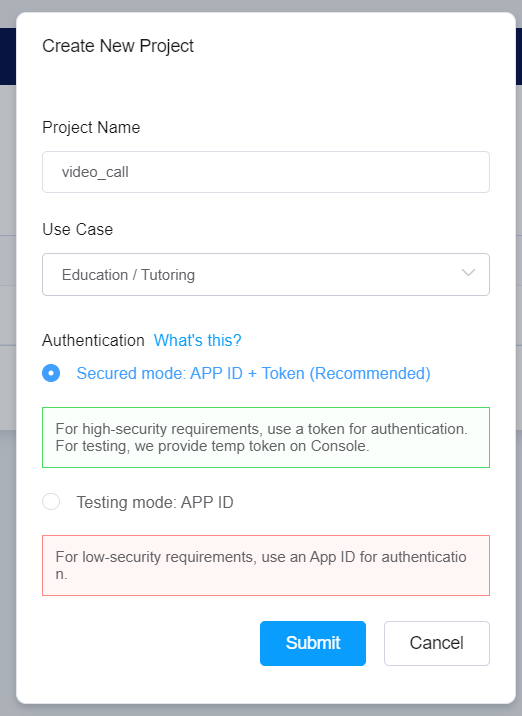Viewport: 522px width, 716px height.
Task: Click the dimmed backdrop below the dialog
Action: pos(261,710)
